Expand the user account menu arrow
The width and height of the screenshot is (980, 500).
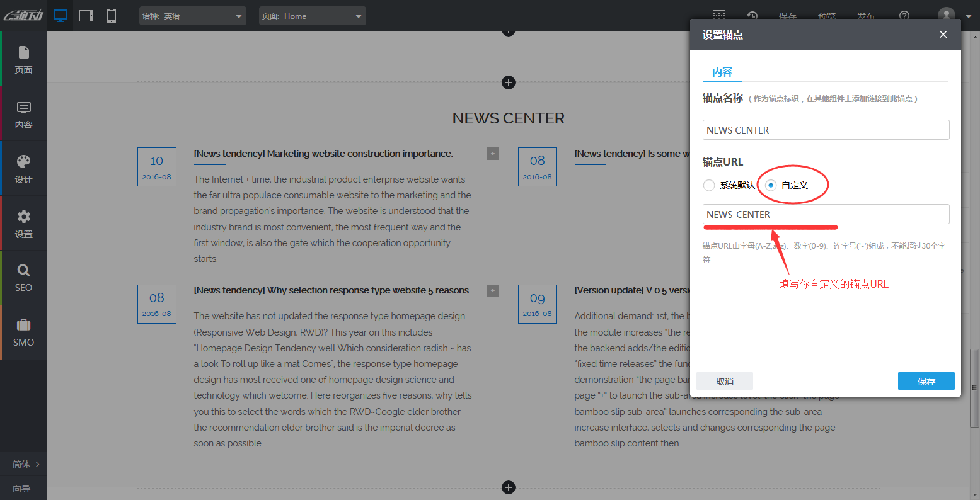968,16
